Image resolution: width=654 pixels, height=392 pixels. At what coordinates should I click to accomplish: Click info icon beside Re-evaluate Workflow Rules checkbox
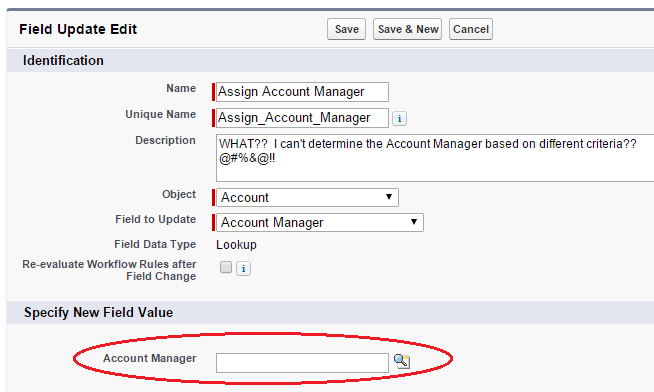point(244,269)
